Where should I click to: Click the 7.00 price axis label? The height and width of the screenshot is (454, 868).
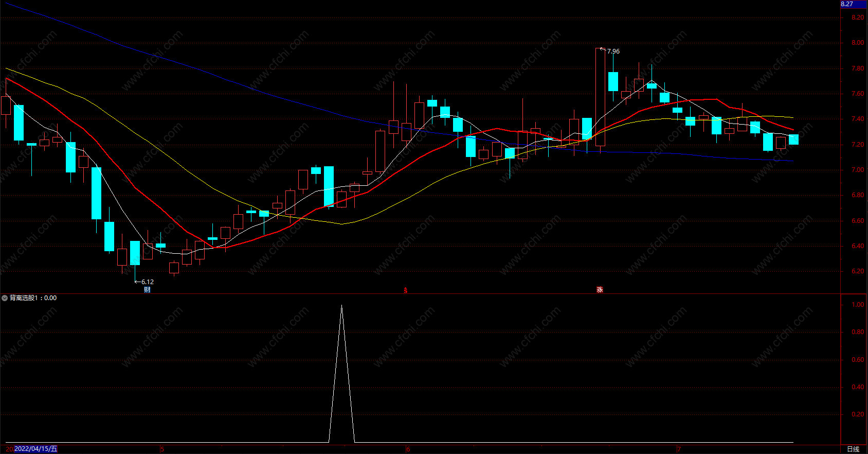pyautogui.click(x=858, y=170)
